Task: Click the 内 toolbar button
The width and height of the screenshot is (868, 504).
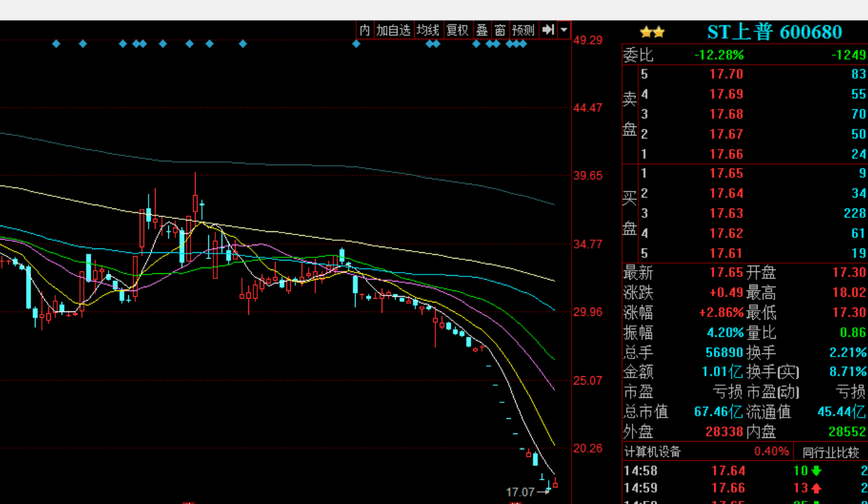Action: 364,30
